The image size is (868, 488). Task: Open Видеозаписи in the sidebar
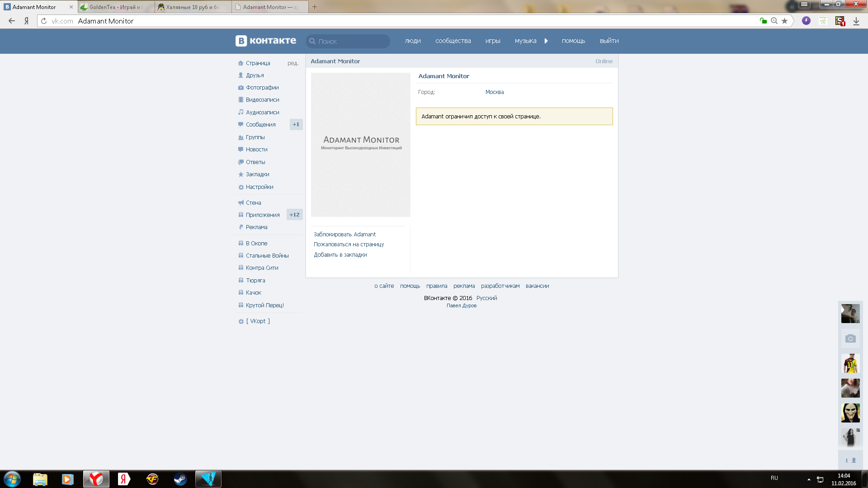tap(262, 100)
